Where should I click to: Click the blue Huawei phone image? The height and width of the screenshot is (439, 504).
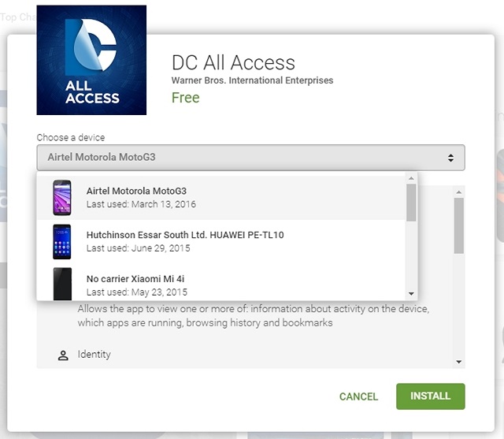pyautogui.click(x=62, y=241)
